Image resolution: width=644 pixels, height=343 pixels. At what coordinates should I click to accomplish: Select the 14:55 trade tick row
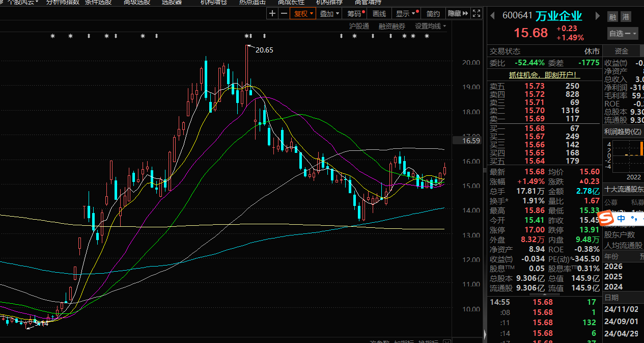pyautogui.click(x=544, y=302)
